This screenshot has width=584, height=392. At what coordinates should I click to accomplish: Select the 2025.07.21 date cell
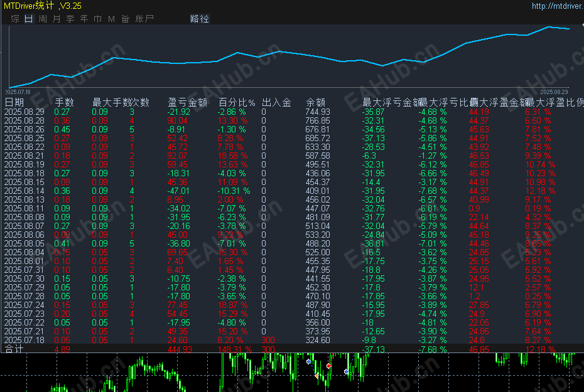point(24,331)
